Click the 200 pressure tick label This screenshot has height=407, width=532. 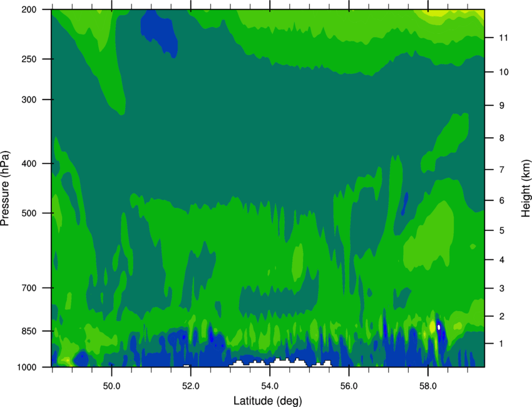click(29, 9)
